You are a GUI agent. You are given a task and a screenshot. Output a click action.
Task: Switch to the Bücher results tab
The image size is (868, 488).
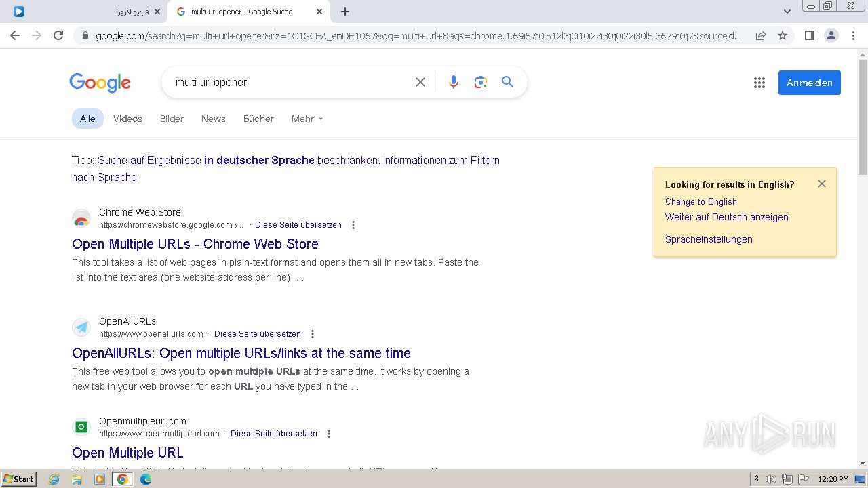pos(258,119)
